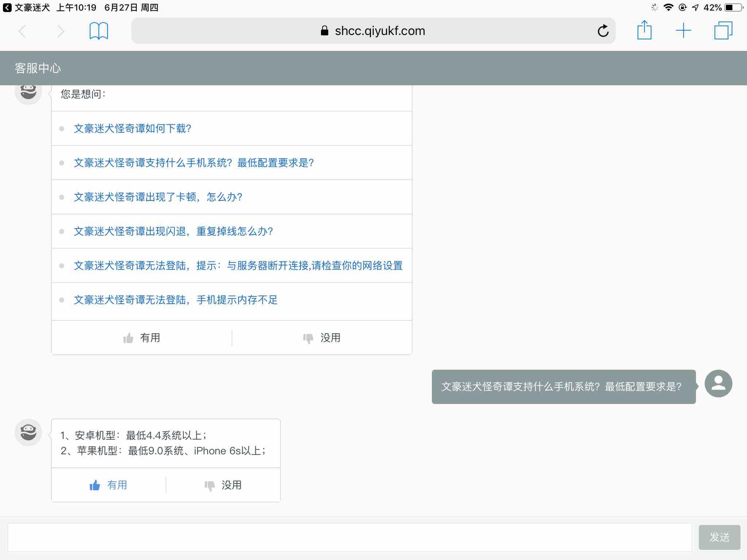The height and width of the screenshot is (560, 747).
Task: Open the Safari share sheet icon
Action: tap(644, 30)
